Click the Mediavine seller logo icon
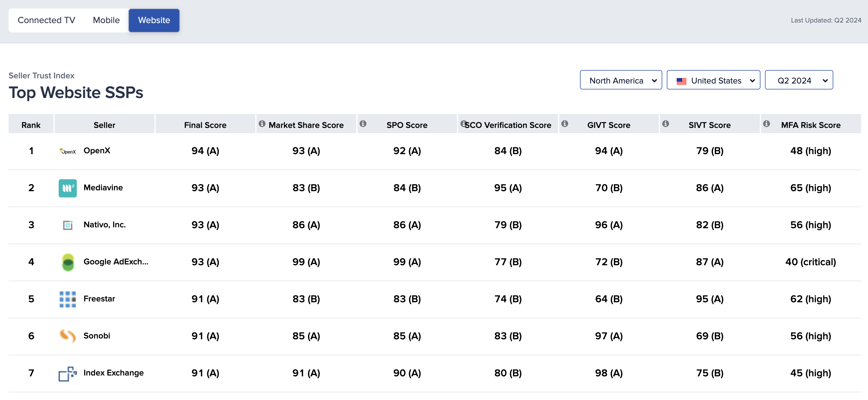Image resolution: width=868 pixels, height=400 pixels. coord(67,188)
